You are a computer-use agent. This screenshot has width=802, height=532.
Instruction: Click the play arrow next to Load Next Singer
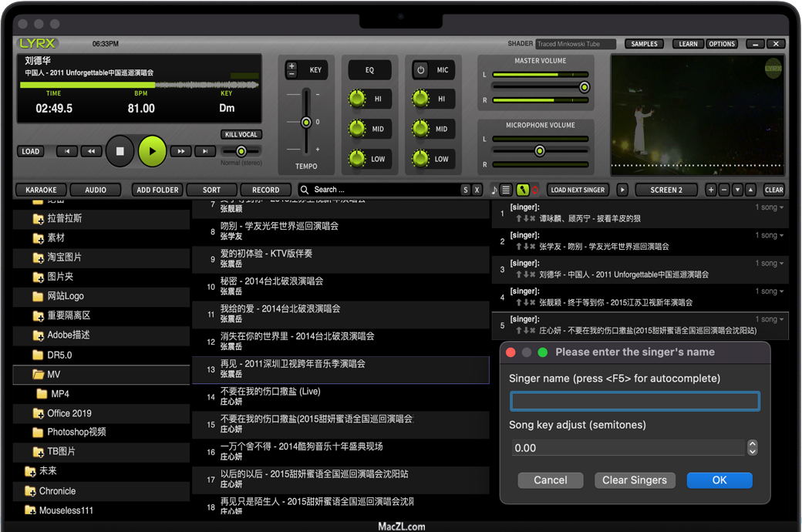tap(622, 190)
